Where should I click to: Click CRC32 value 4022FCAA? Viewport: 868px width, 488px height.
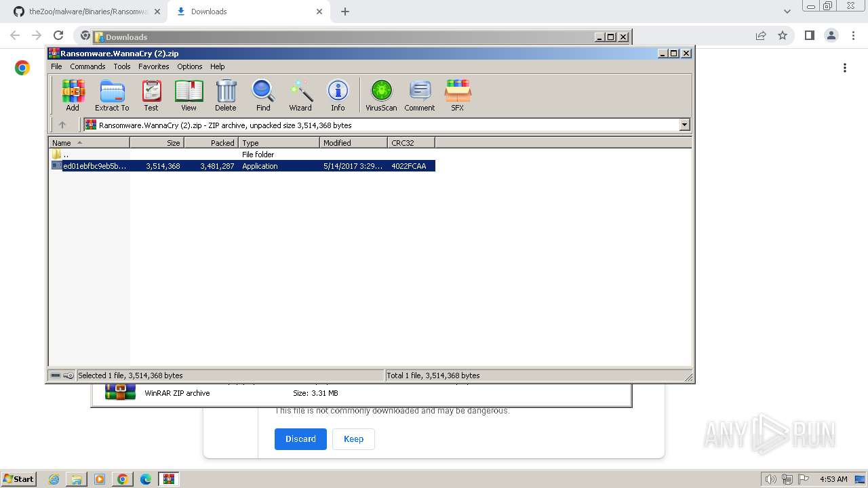coord(409,166)
